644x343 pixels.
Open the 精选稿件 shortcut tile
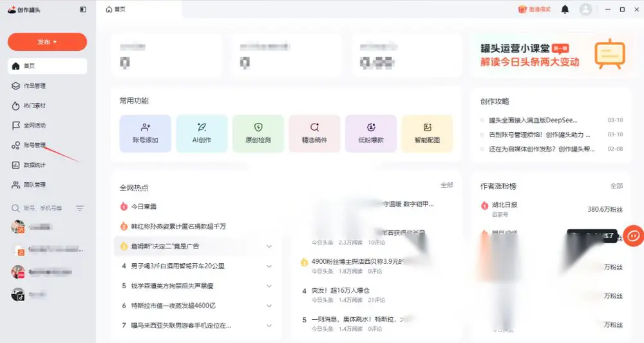(x=315, y=134)
